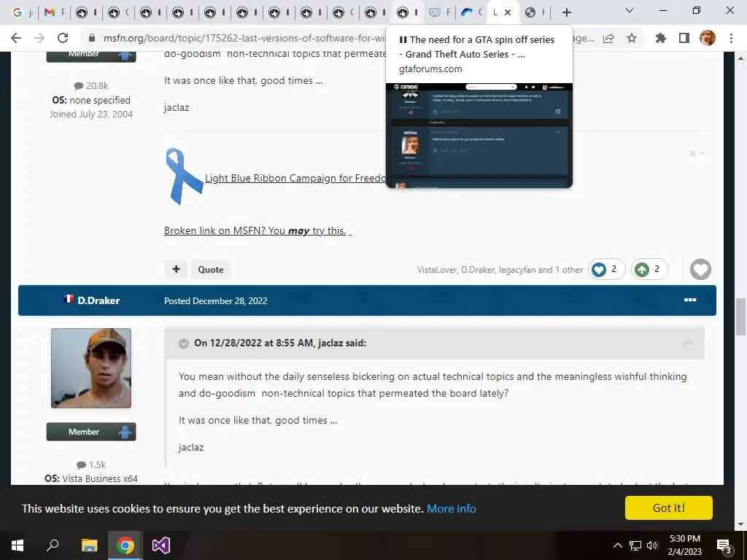
Task: Bookmark this page with the star icon
Action: [x=632, y=38]
